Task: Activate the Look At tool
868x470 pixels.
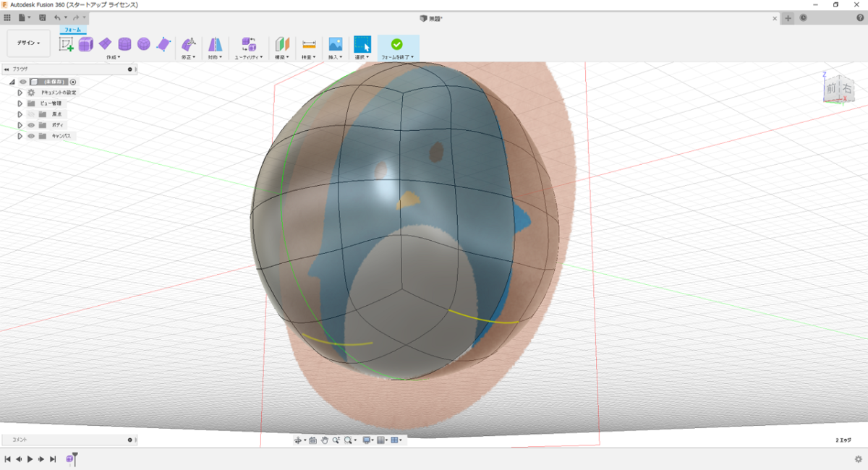Action: click(312, 440)
